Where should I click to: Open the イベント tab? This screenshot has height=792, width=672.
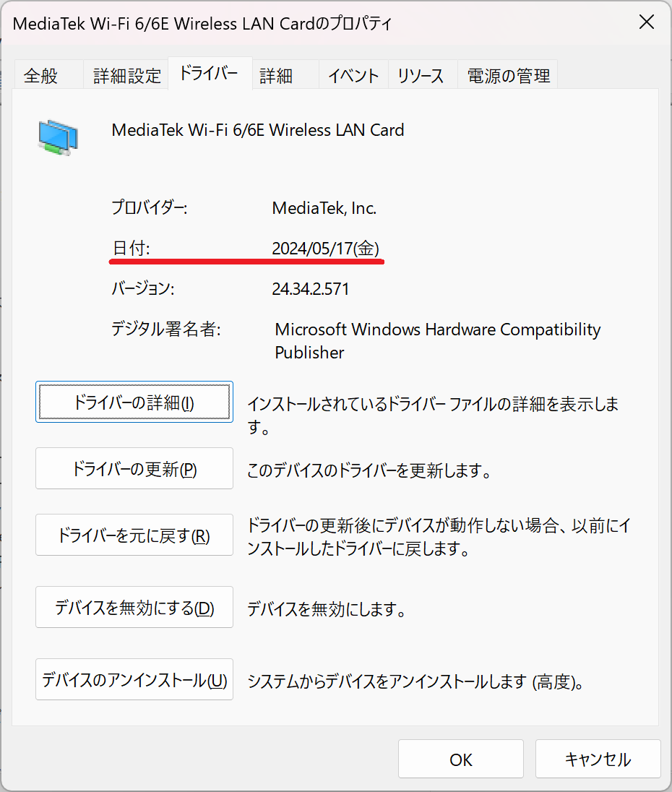(x=353, y=76)
